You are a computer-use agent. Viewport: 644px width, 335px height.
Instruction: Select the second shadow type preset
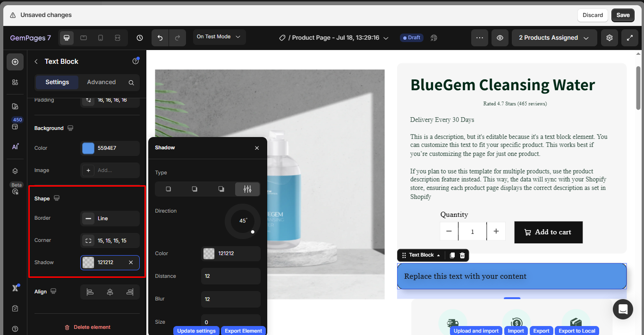tap(195, 189)
